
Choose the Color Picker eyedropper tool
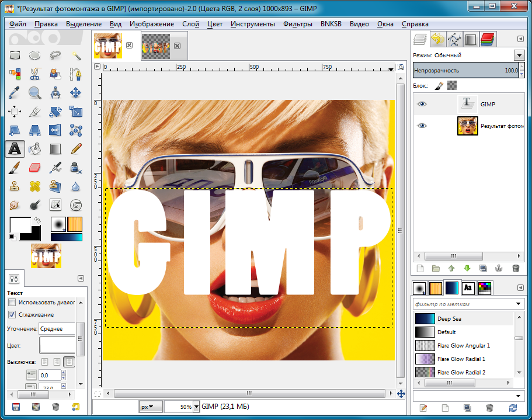click(15, 93)
